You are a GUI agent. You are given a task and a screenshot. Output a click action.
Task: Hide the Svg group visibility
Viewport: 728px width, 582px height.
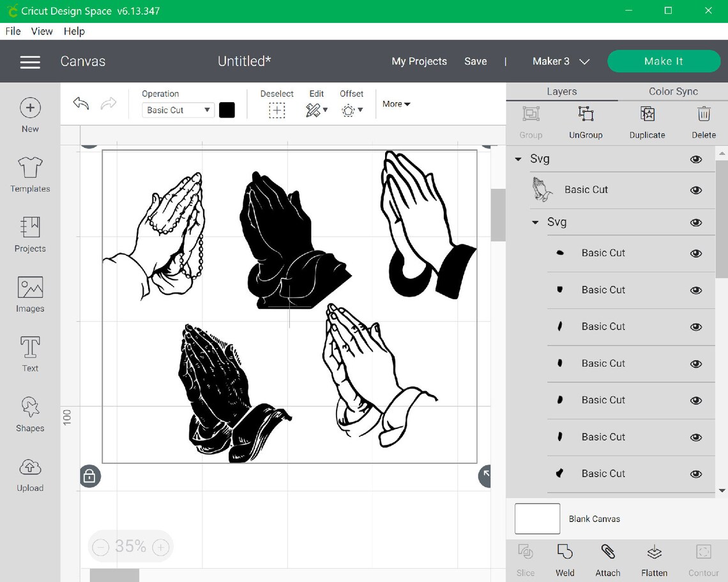coord(695,159)
